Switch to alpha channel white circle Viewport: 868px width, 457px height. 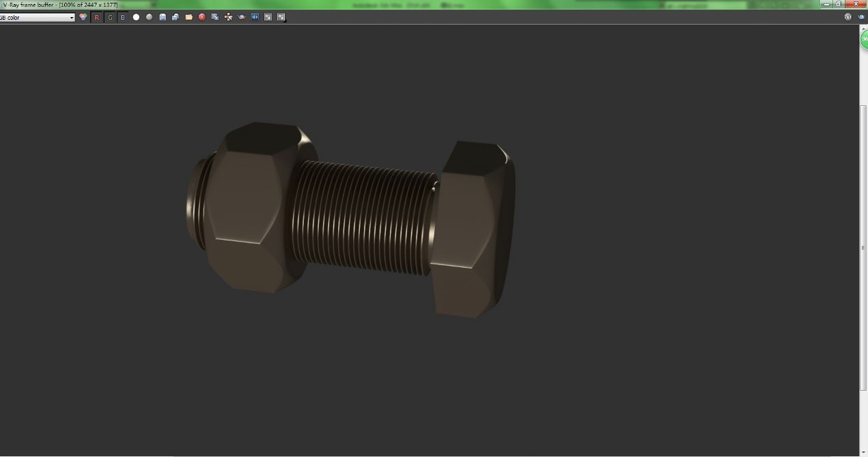click(136, 17)
